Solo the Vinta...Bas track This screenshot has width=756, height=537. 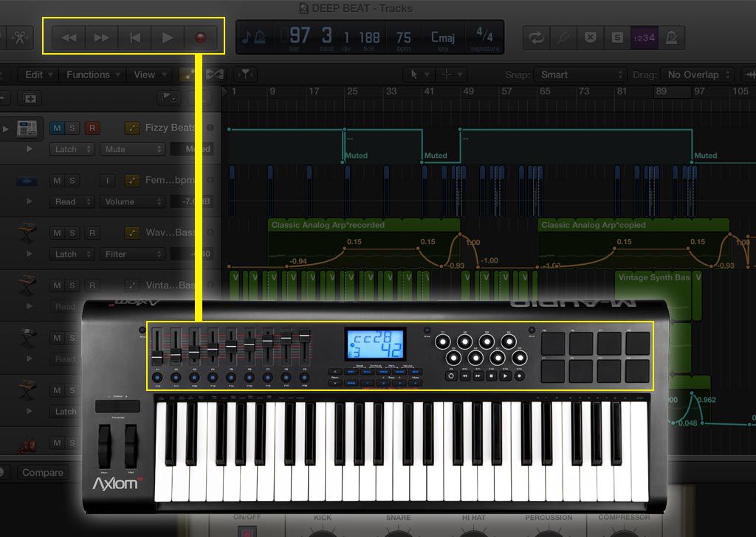tap(72, 285)
